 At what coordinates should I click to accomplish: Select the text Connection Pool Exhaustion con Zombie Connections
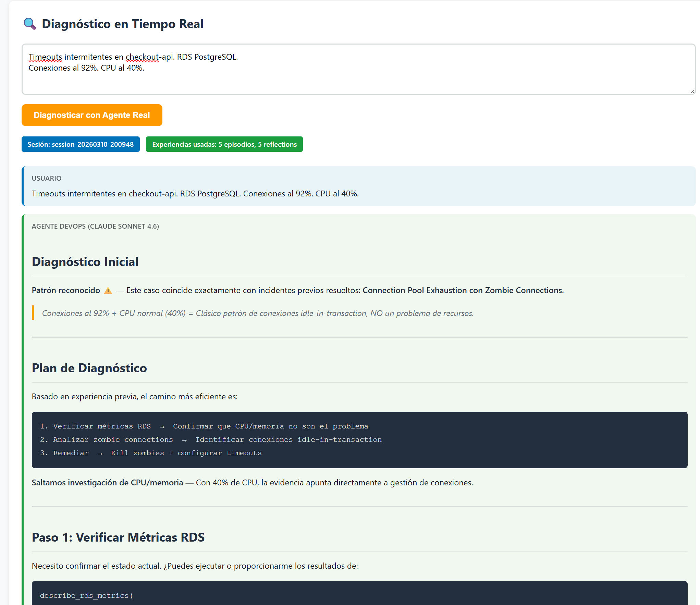pyautogui.click(x=462, y=290)
